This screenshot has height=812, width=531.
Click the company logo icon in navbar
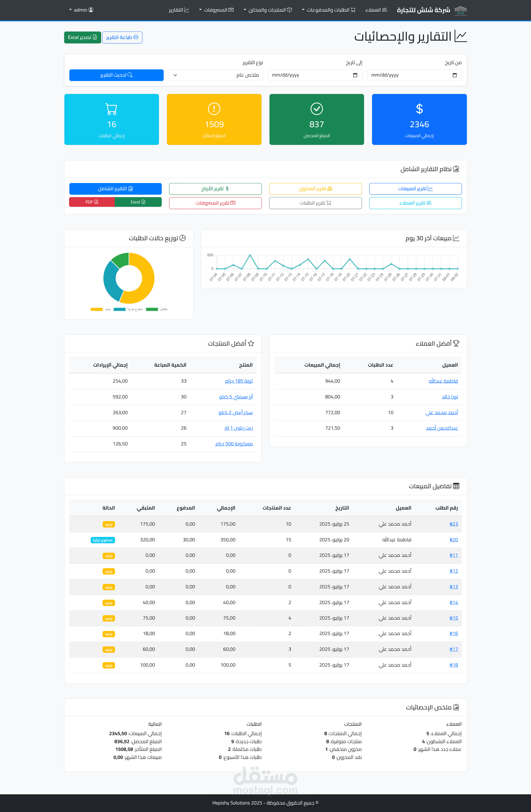click(461, 10)
